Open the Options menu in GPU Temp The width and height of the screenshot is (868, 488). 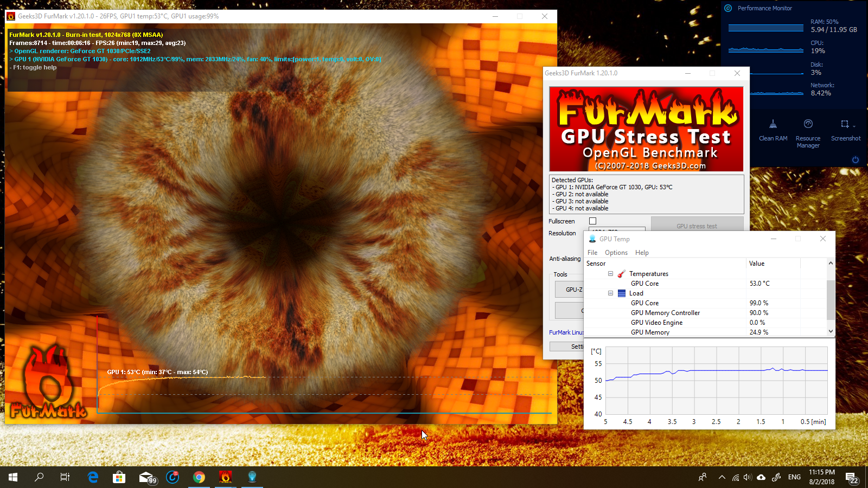pyautogui.click(x=616, y=253)
